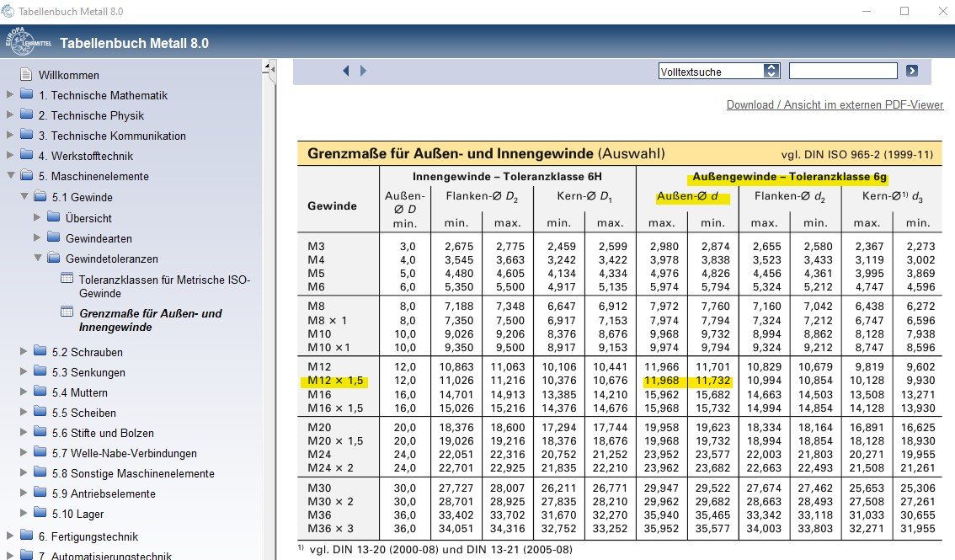Image resolution: width=955 pixels, height=560 pixels.
Task: Select the Willkommen tree entry
Action: click(x=69, y=75)
